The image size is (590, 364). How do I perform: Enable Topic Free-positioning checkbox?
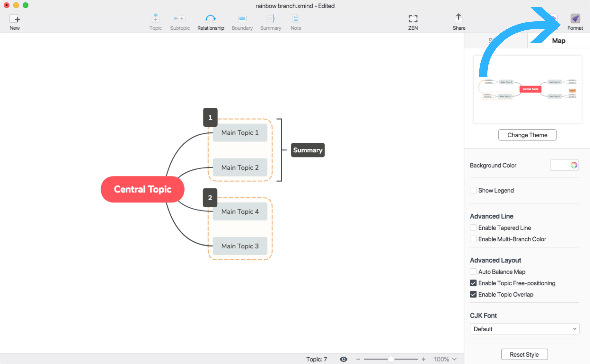tap(473, 283)
